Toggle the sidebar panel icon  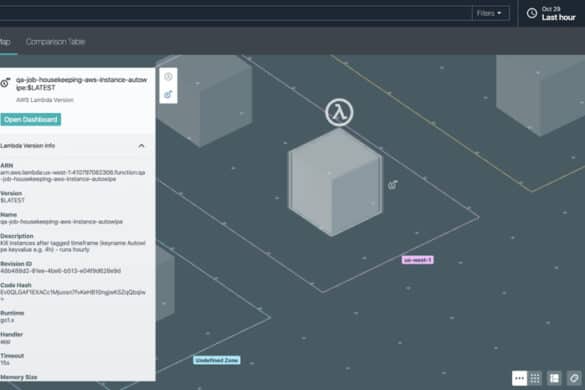pos(554,378)
